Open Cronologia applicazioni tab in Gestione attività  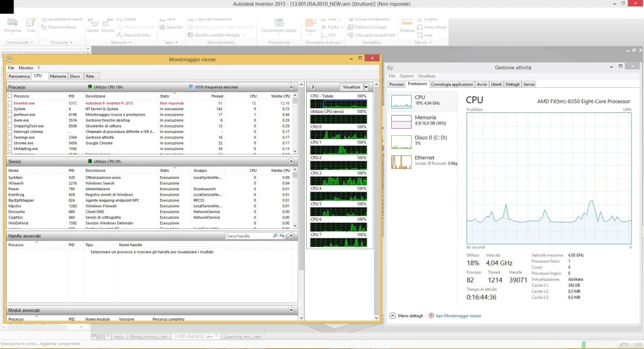point(452,84)
